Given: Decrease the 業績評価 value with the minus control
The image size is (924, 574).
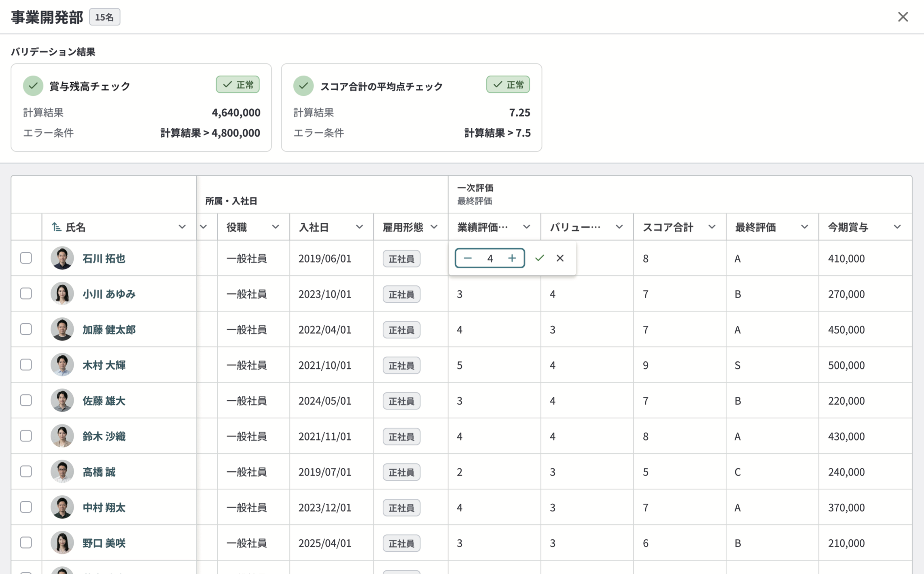Looking at the screenshot, I should 468,258.
